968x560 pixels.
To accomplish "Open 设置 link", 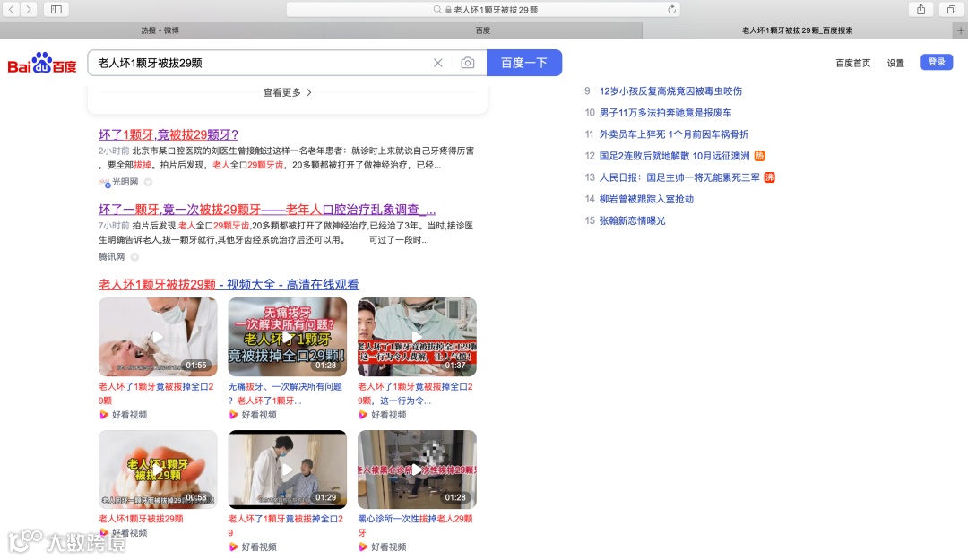I will click(895, 63).
